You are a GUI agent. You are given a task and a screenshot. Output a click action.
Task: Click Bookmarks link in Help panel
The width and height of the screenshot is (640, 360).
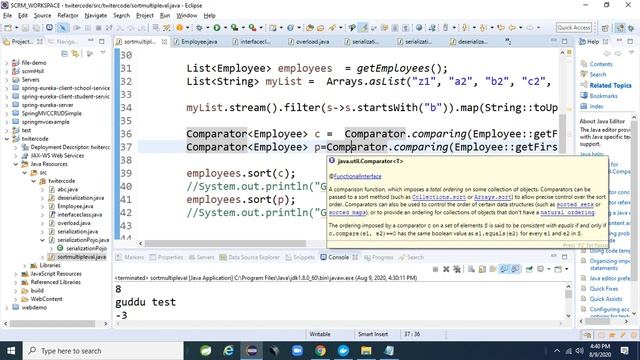[x=603, y=96]
